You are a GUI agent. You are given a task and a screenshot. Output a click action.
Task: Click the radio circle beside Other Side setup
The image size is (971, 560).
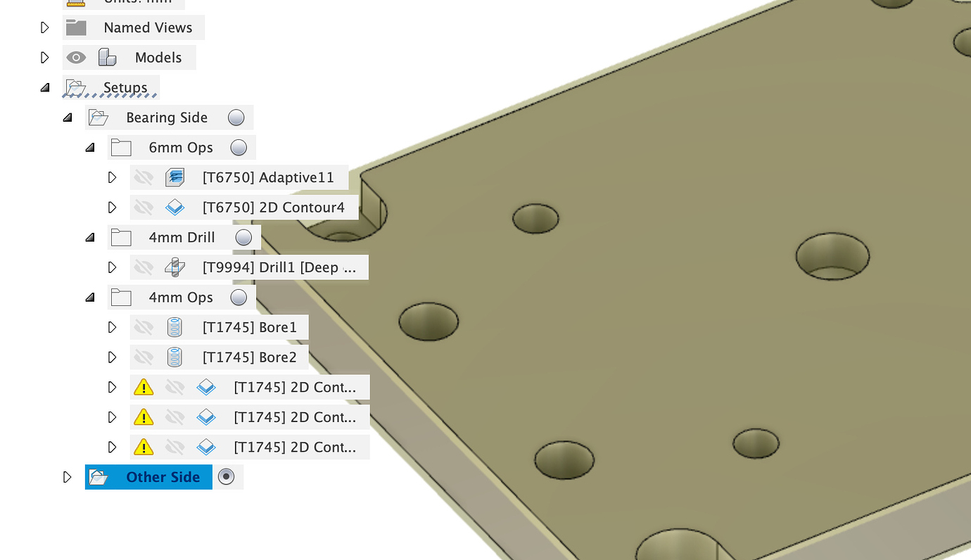coord(227,476)
